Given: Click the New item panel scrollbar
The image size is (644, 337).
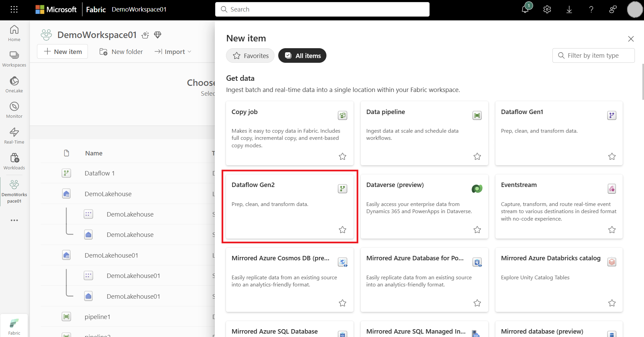Looking at the screenshot, I should click(x=642, y=81).
